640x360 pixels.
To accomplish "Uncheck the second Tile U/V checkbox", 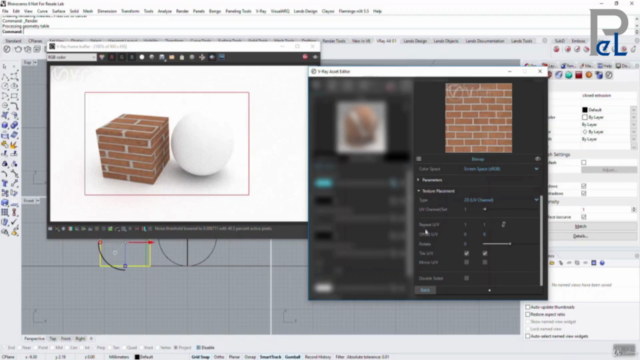I will pos(485,253).
